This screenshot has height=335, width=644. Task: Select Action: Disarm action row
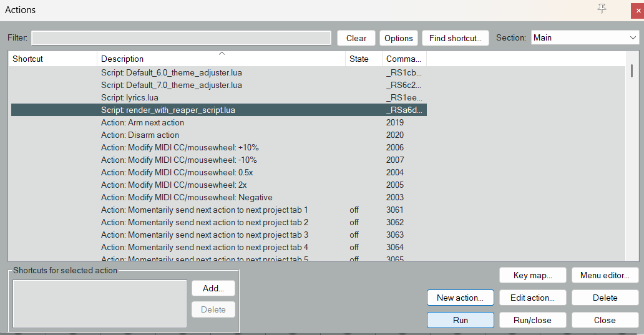click(x=218, y=135)
